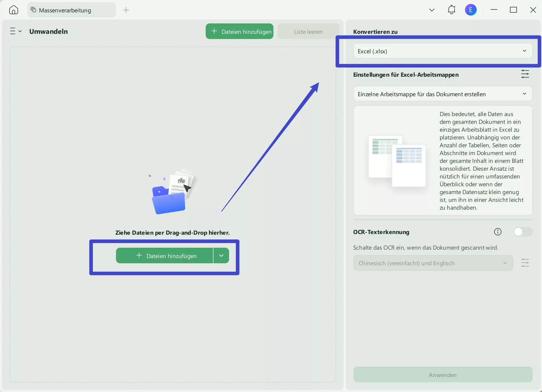Viewport: 542px width, 392px height.
Task: Maximize the application window
Action: click(x=513, y=10)
